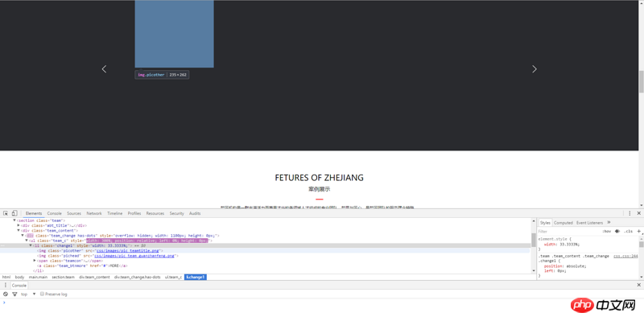The height and width of the screenshot is (321, 644).
Task: Select the li.change1 breadcrumb
Action: tap(196, 277)
